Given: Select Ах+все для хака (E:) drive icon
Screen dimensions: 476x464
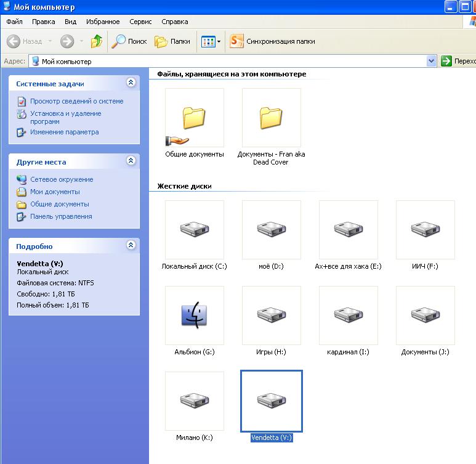Looking at the screenshot, I should click(349, 230).
